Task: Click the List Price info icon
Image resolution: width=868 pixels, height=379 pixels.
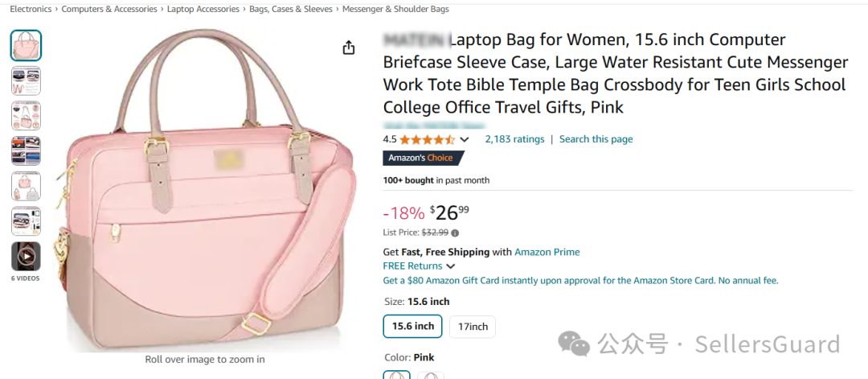Action: [455, 233]
